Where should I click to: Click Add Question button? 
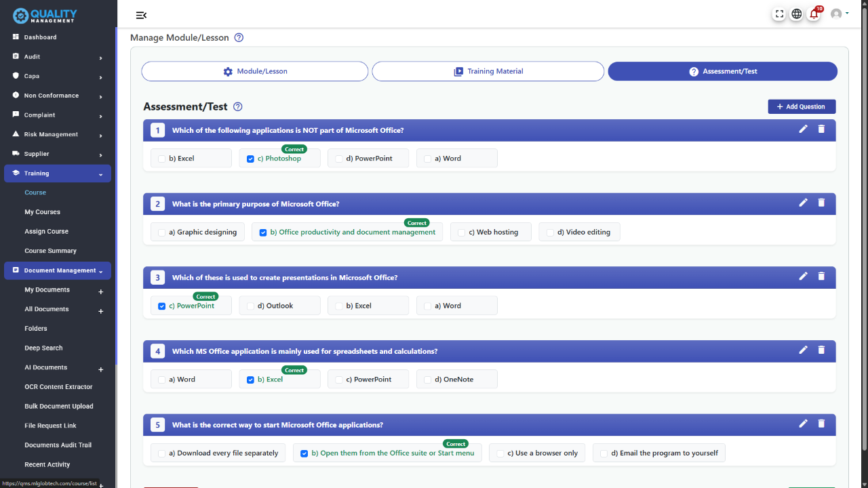coord(802,106)
